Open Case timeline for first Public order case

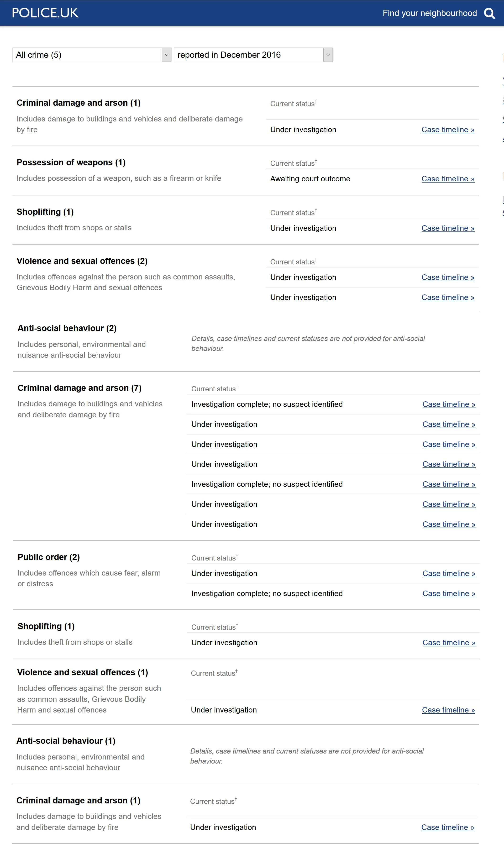point(449,574)
